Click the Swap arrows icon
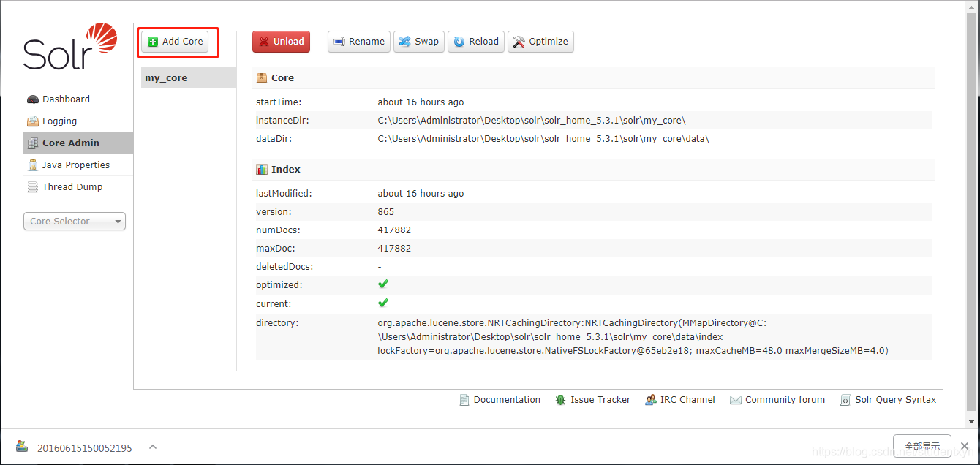The width and height of the screenshot is (980, 465). [405, 42]
